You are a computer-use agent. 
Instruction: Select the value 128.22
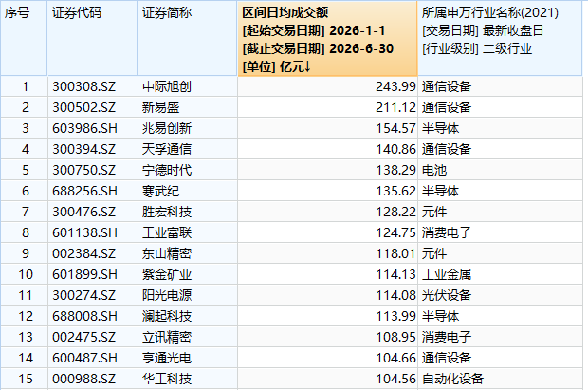tap(395, 212)
